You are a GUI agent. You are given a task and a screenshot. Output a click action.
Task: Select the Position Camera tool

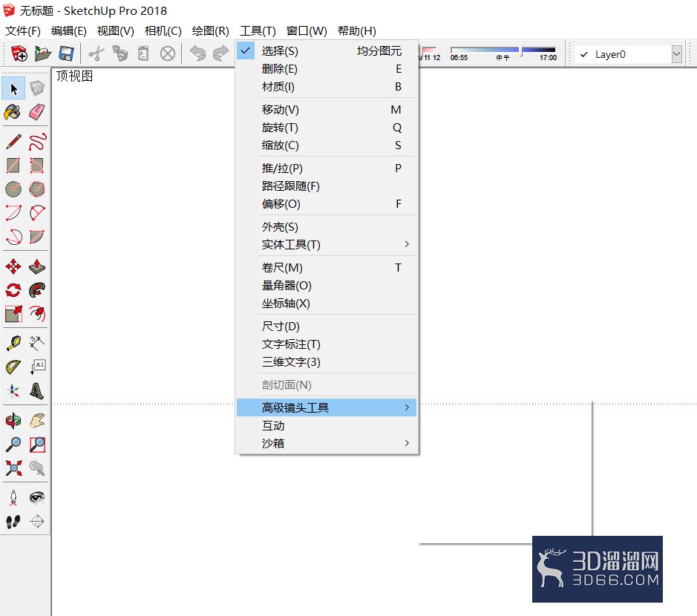click(13, 498)
